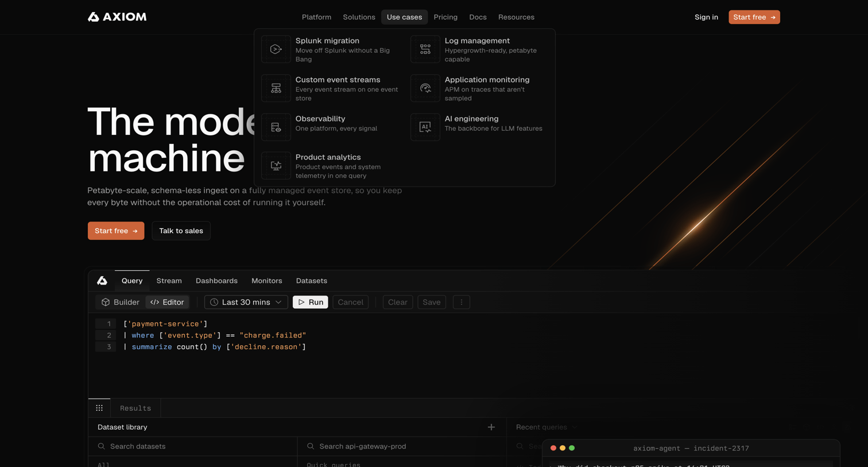Click Sign in
Screen dimensions: 868x467
[706, 17]
